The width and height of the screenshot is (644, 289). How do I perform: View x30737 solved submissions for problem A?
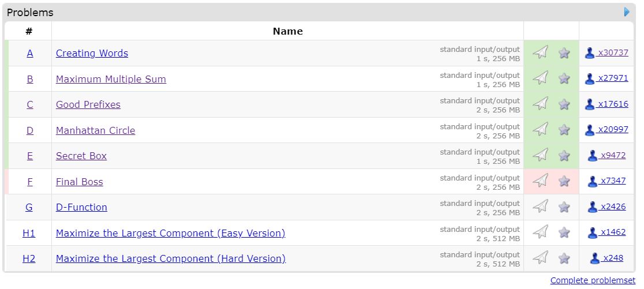tap(613, 52)
